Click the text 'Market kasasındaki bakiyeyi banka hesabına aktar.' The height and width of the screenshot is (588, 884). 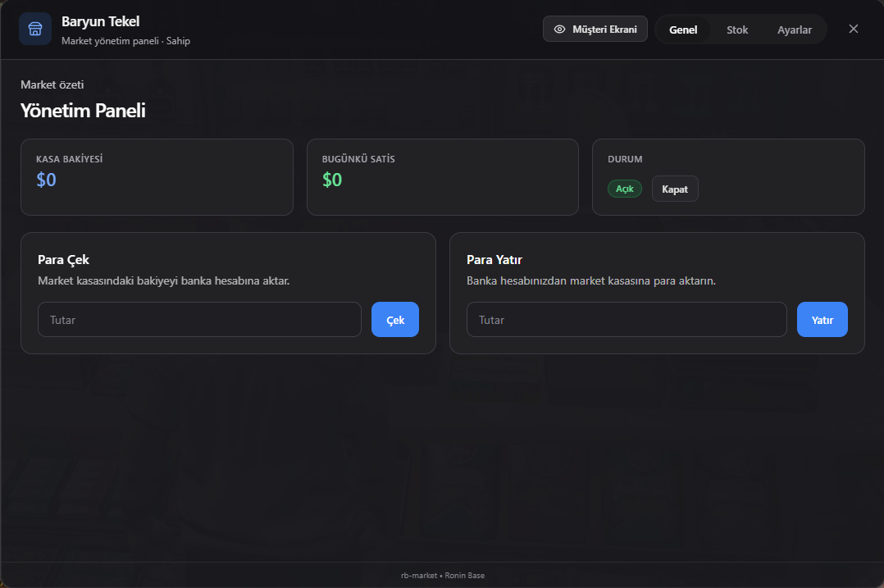point(163,280)
